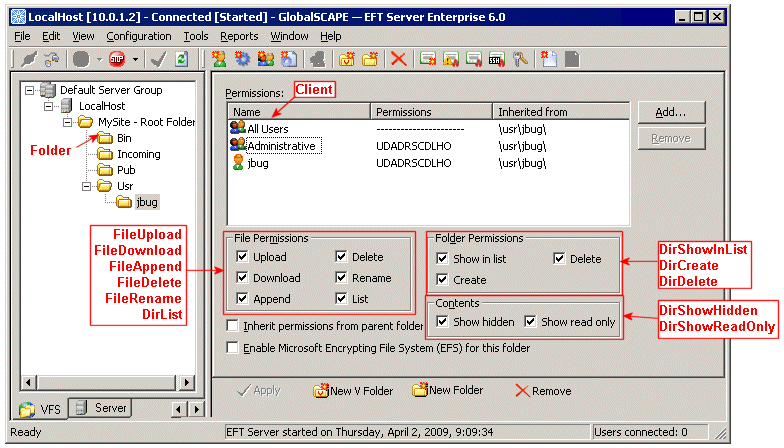Toggle the File Permissions Delete checkbox
Screen dimensions: 784x448
click(342, 257)
